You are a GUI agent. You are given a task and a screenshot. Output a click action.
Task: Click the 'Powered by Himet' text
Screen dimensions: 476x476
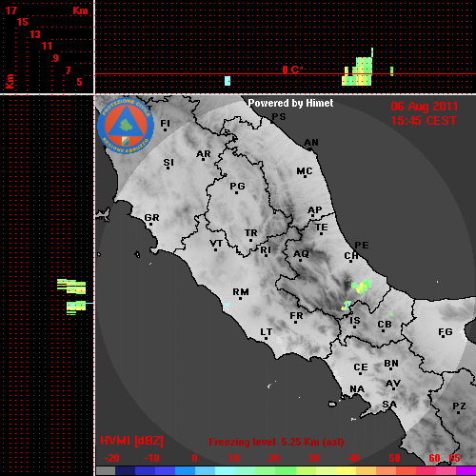(290, 103)
